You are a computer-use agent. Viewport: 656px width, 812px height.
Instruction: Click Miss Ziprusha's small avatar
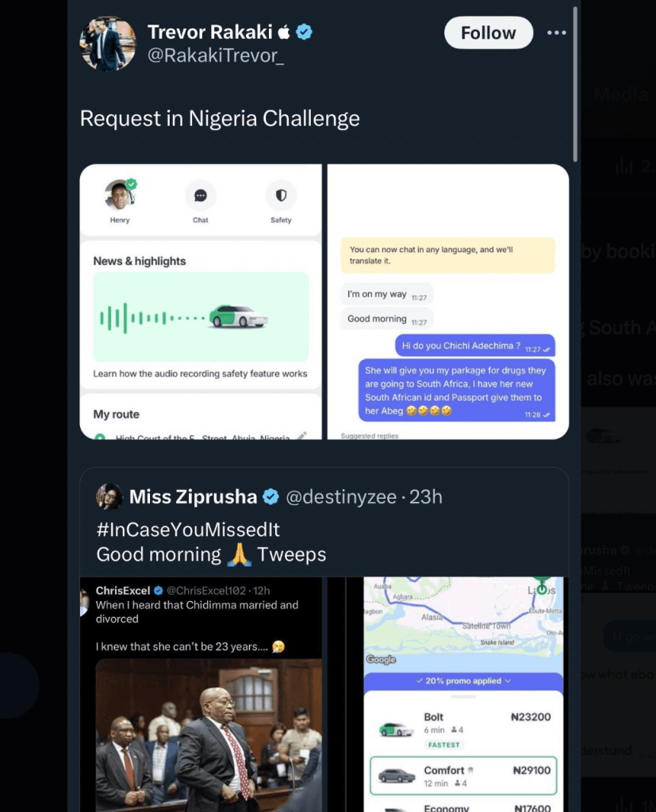click(109, 496)
